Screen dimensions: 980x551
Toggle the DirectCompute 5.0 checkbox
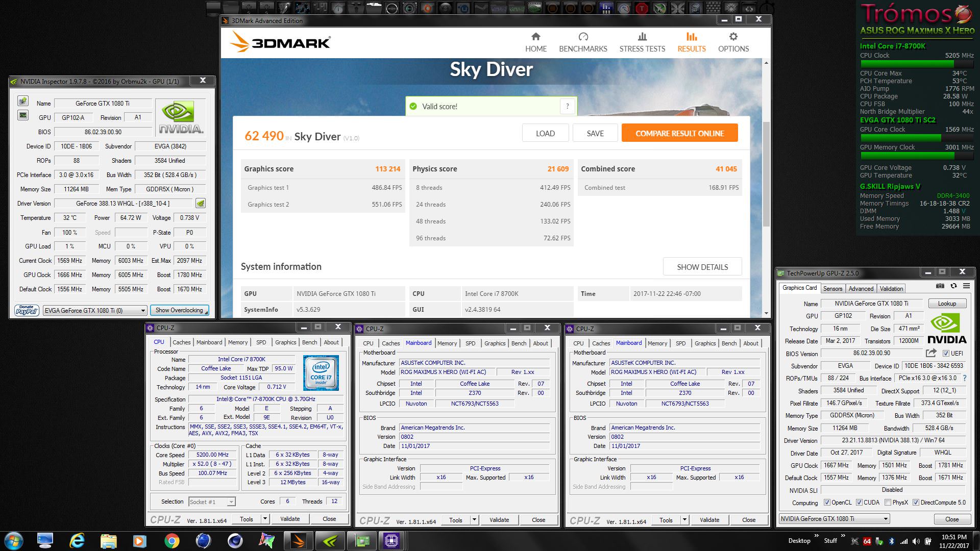[916, 503]
